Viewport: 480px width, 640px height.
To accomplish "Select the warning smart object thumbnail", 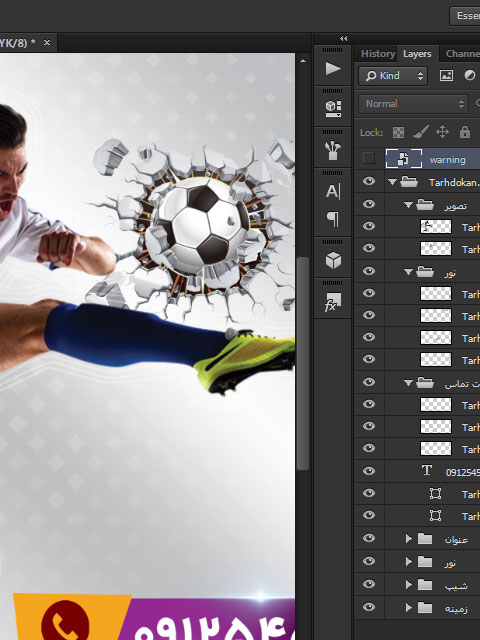I will 404,159.
